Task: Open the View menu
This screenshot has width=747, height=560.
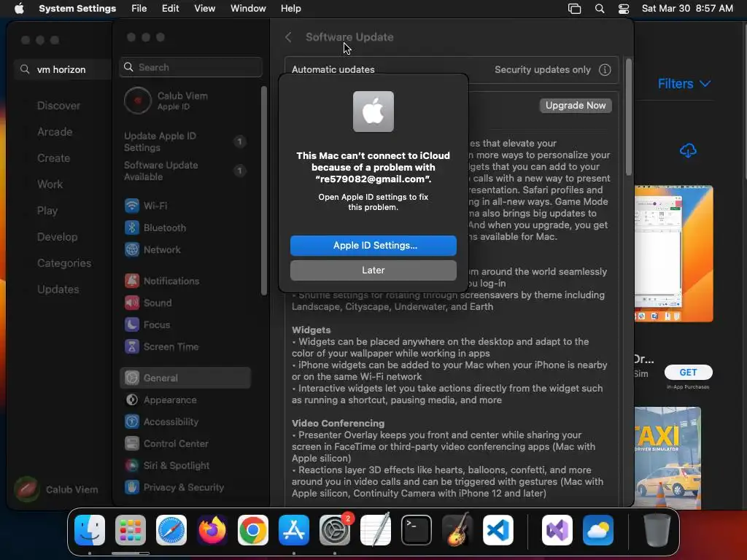Action: click(204, 9)
